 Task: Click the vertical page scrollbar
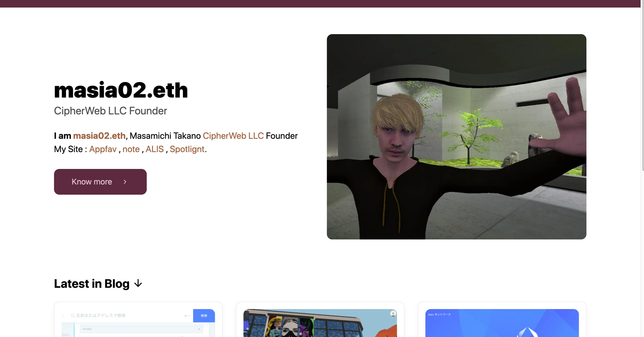(x=642, y=85)
